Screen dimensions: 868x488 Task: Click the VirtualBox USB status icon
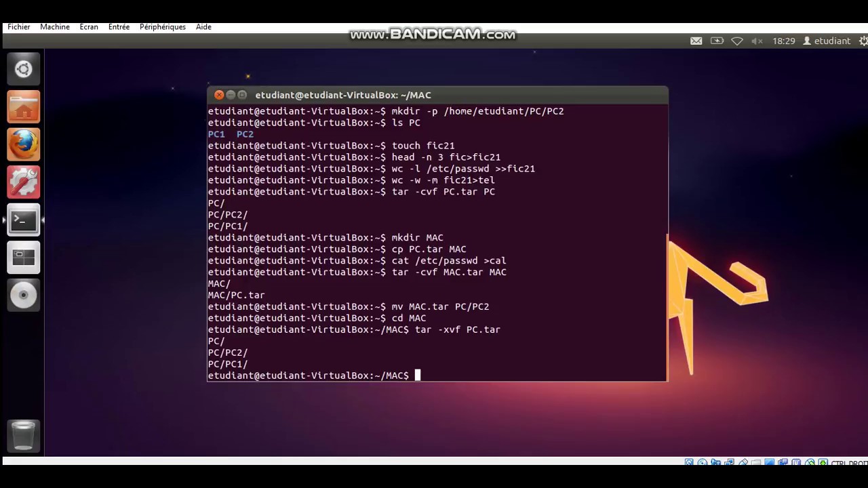click(743, 462)
